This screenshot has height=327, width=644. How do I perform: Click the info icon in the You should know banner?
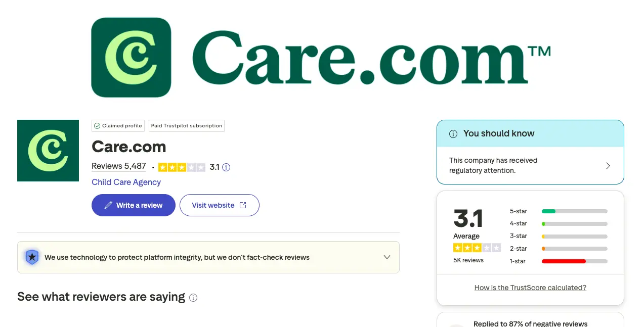pyautogui.click(x=452, y=133)
